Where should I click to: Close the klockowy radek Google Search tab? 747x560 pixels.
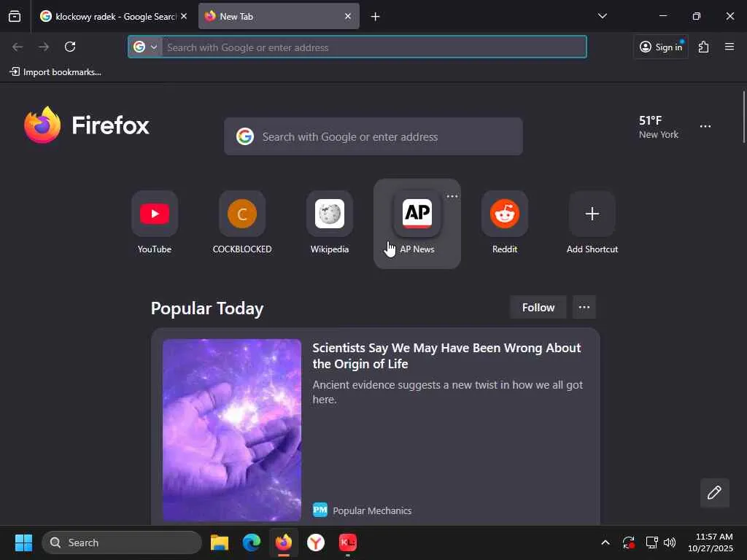(184, 16)
